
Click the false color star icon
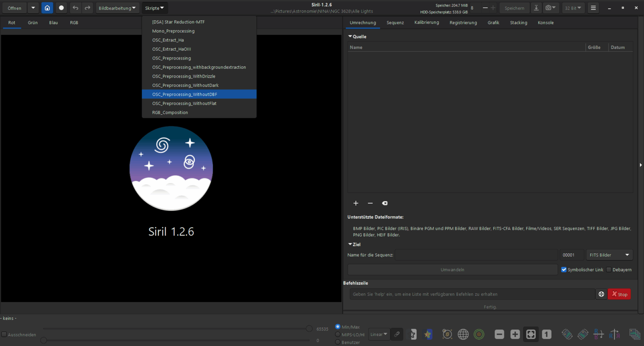point(428,334)
